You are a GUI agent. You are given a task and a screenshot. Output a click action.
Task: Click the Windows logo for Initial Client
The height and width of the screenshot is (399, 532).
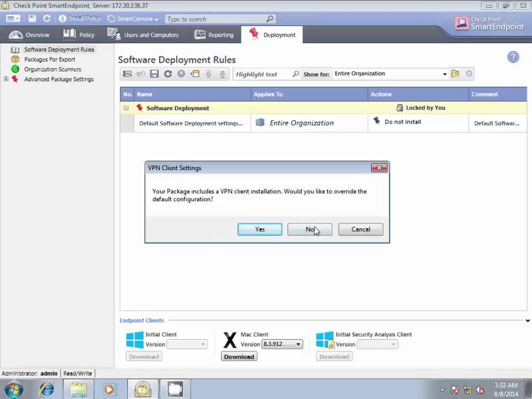pos(135,340)
